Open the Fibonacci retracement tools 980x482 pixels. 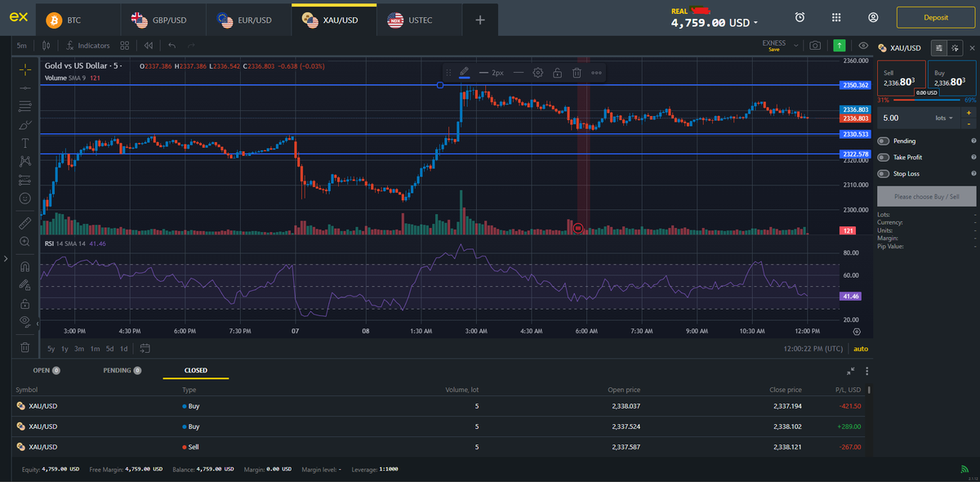click(25, 106)
